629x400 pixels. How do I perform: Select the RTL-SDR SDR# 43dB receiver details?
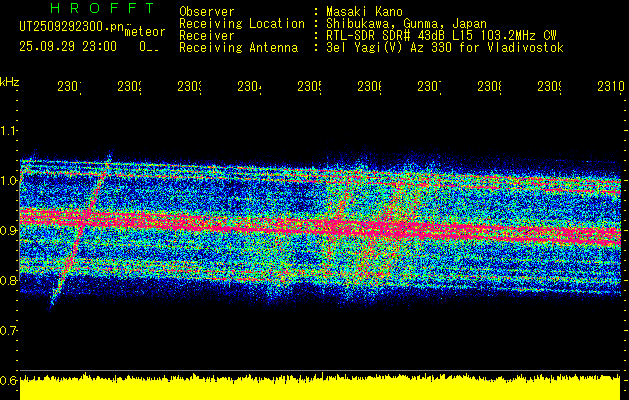[x=441, y=36]
